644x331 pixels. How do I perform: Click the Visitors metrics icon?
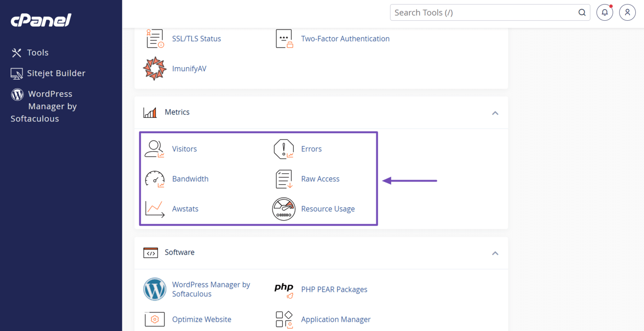point(155,149)
